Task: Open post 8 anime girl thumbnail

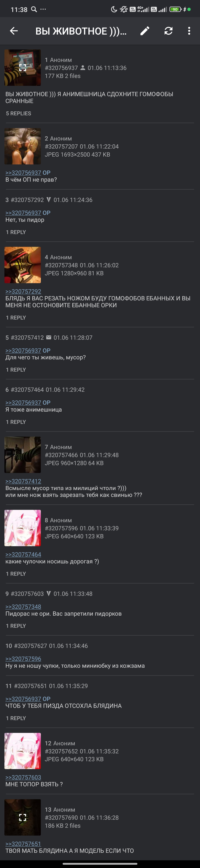Action: pos(23,528)
